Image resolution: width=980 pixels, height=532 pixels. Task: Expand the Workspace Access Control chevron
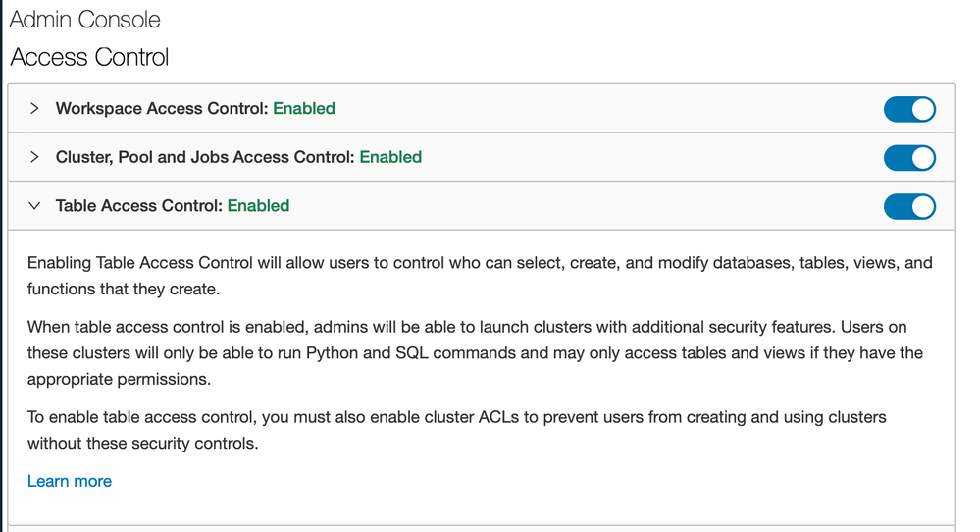34,109
